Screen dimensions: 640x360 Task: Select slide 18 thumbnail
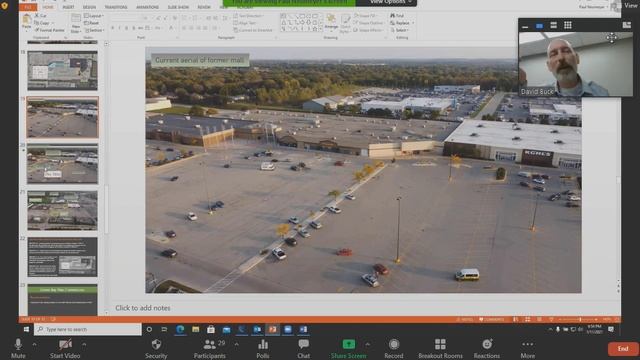coord(62,70)
